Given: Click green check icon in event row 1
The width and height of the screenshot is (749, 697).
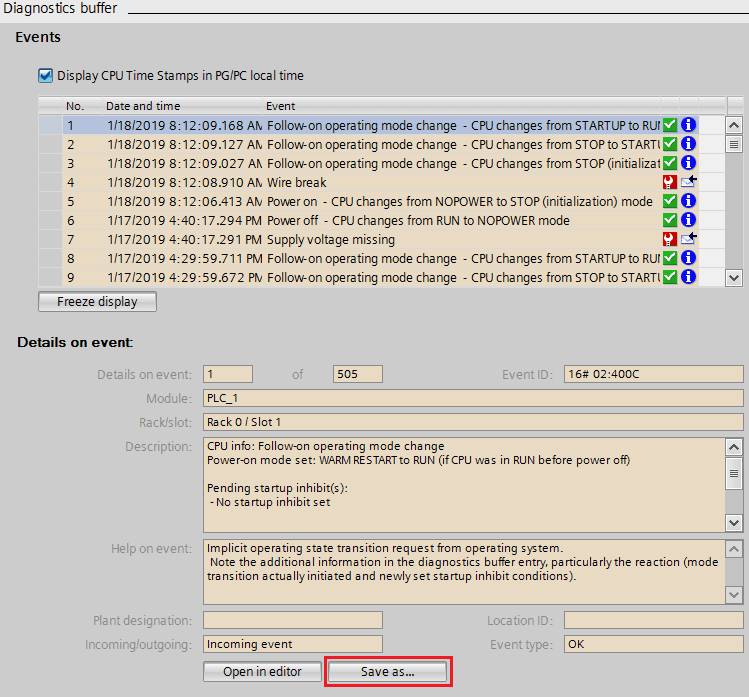Looking at the screenshot, I should click(x=670, y=125).
